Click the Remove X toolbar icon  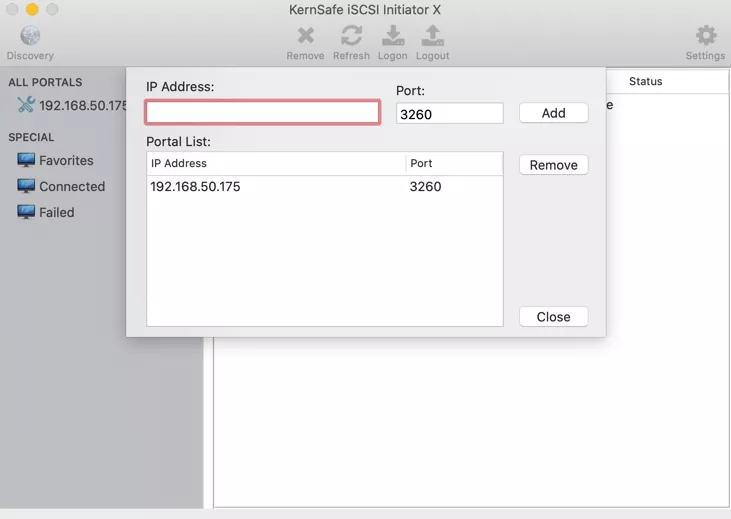point(305,35)
